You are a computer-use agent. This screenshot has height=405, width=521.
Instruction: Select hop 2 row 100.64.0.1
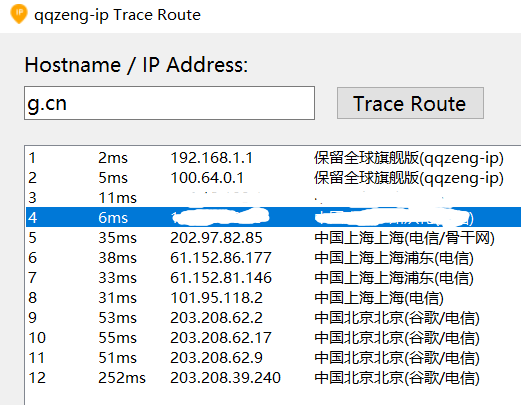tap(273, 178)
